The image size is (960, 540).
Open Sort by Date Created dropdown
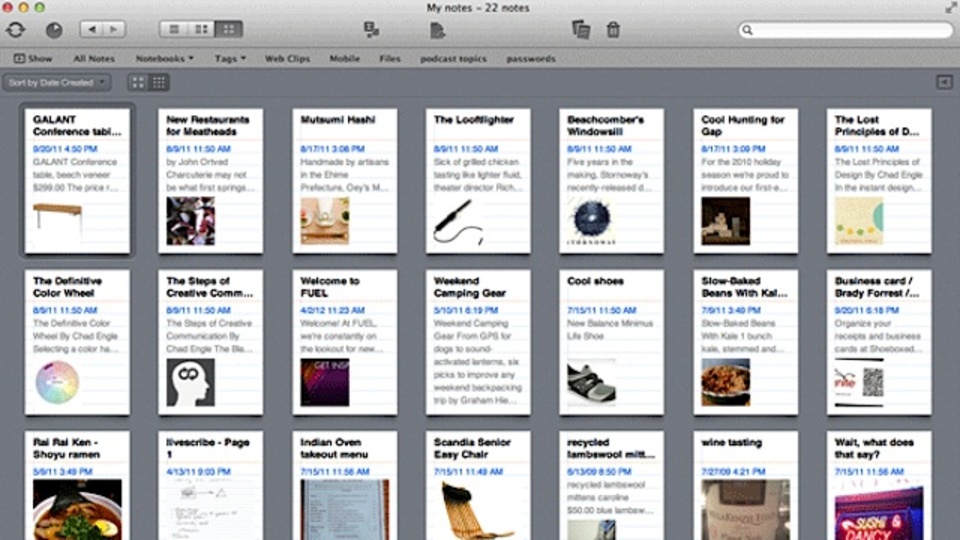(x=57, y=83)
